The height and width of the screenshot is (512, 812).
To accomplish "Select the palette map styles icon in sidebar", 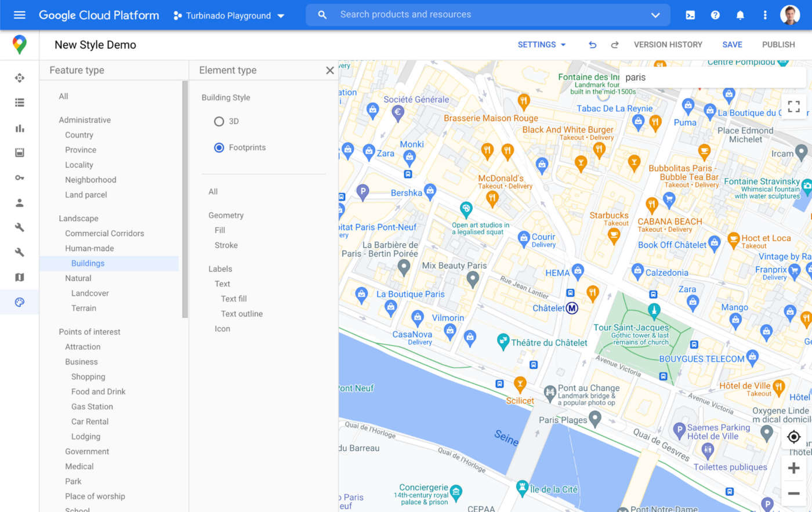I will [19, 302].
